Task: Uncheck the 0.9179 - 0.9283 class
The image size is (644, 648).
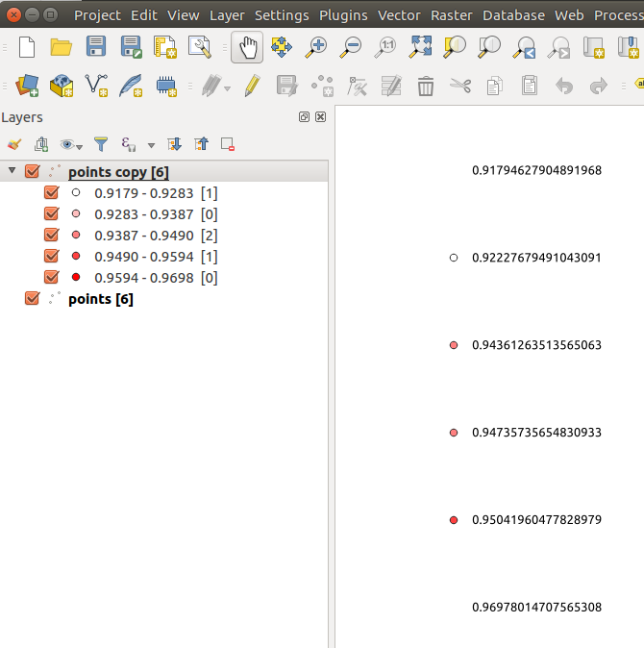Action: tap(51, 192)
